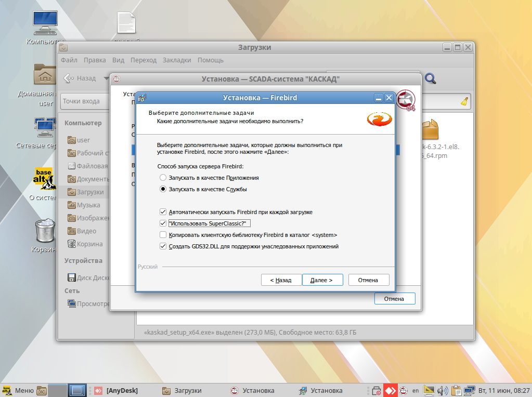Click the broom clear icon in location bar
Image resolution: width=532 pixels, height=397 pixels.
point(464,101)
